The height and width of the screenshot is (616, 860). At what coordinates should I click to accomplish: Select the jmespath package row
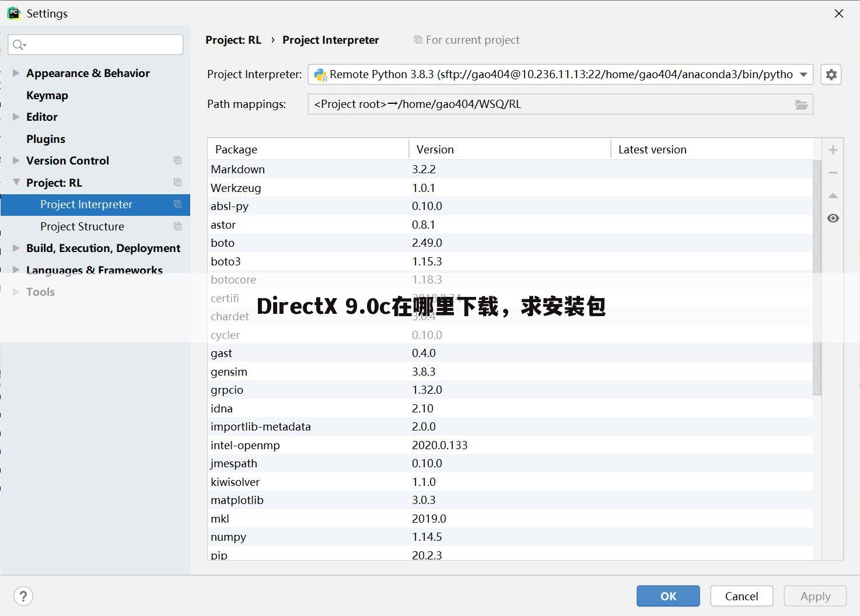point(510,463)
